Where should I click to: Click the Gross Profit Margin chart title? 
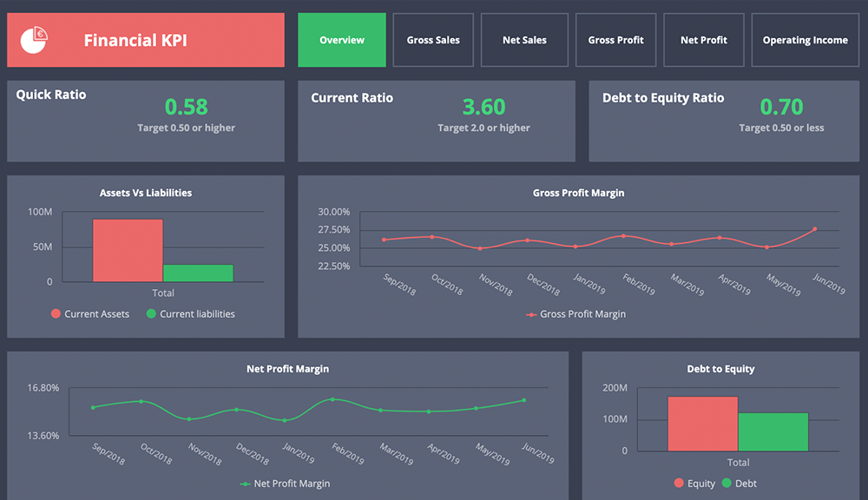click(578, 193)
